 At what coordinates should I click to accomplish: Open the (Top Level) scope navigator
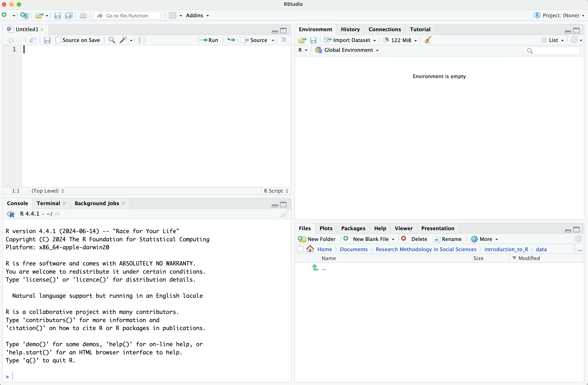[x=48, y=191]
